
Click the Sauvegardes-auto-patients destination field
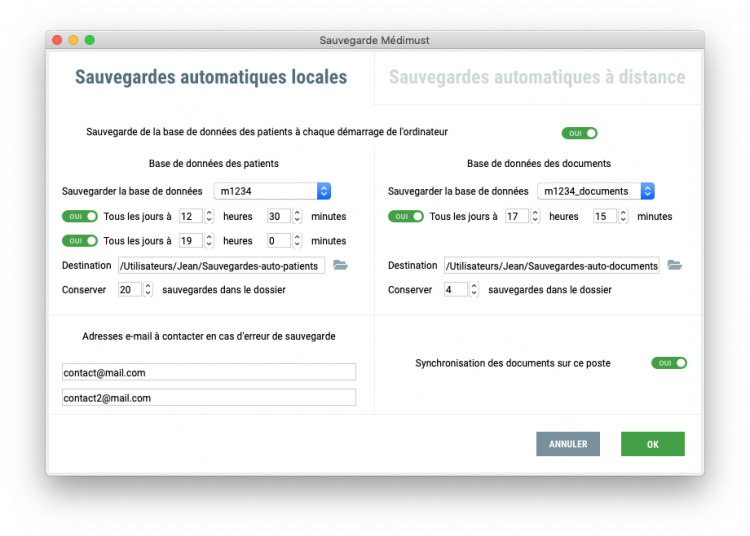point(221,265)
